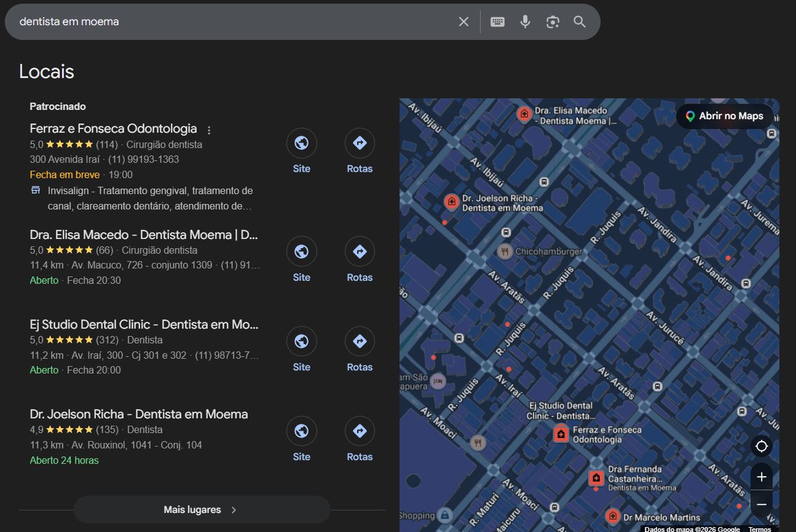Image resolution: width=796 pixels, height=532 pixels.
Task: Search by image with the camera lens icon
Action: [x=553, y=22]
